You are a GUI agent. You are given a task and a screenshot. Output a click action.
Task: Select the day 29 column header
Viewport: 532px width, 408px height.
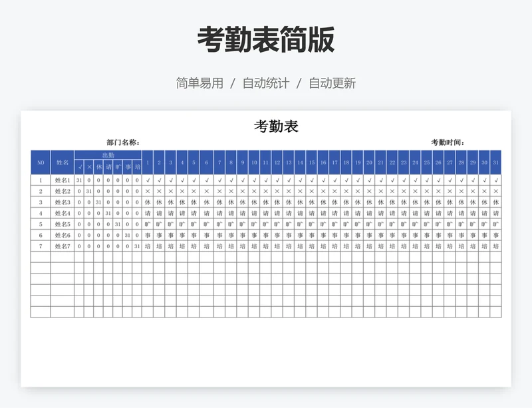473,162
